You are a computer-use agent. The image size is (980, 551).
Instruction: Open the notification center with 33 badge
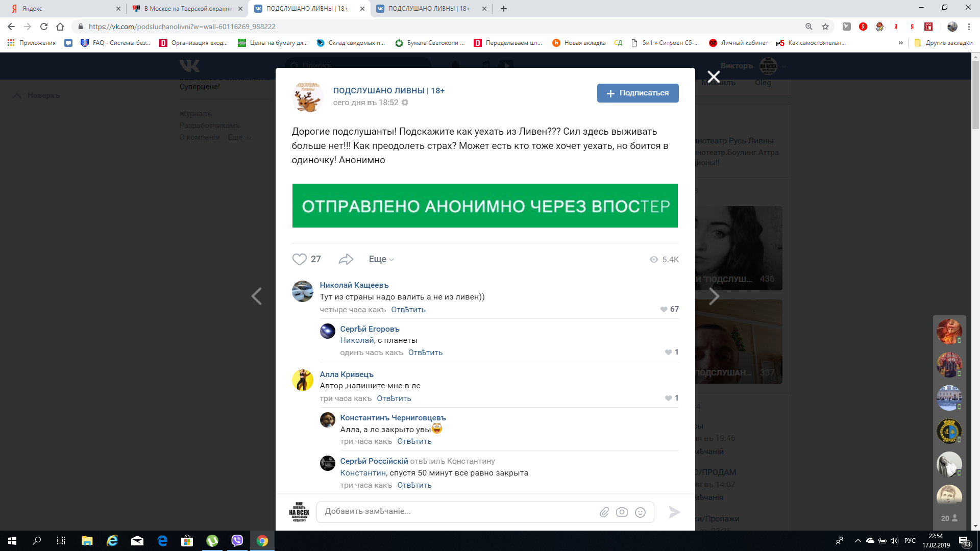[964, 541]
